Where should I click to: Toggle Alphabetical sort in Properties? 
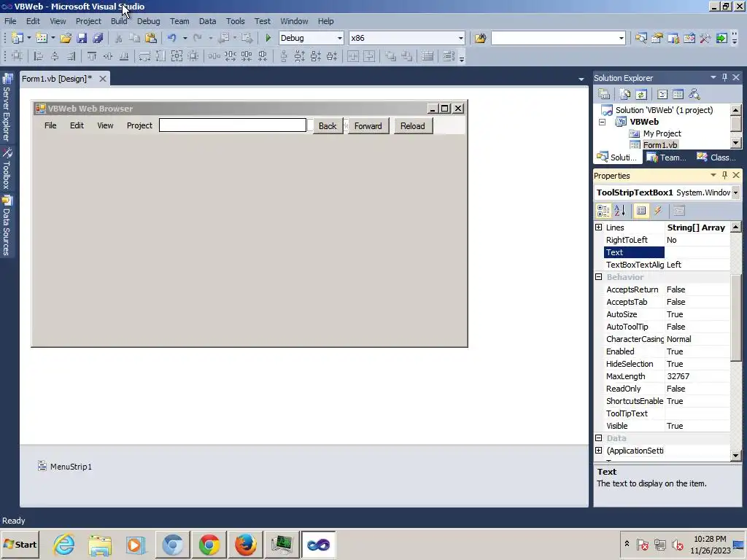(x=620, y=211)
